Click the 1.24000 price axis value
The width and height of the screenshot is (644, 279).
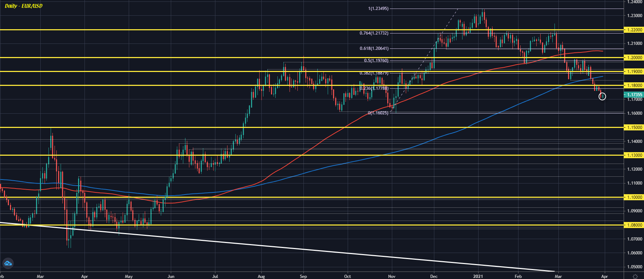pos(634,2)
